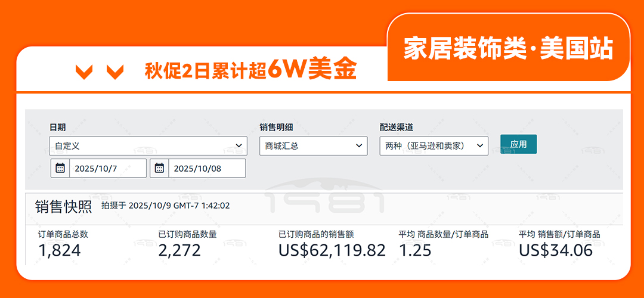Select the end date field 2025/10/08
Screen dimensions: 644x298
pyautogui.click(x=206, y=168)
